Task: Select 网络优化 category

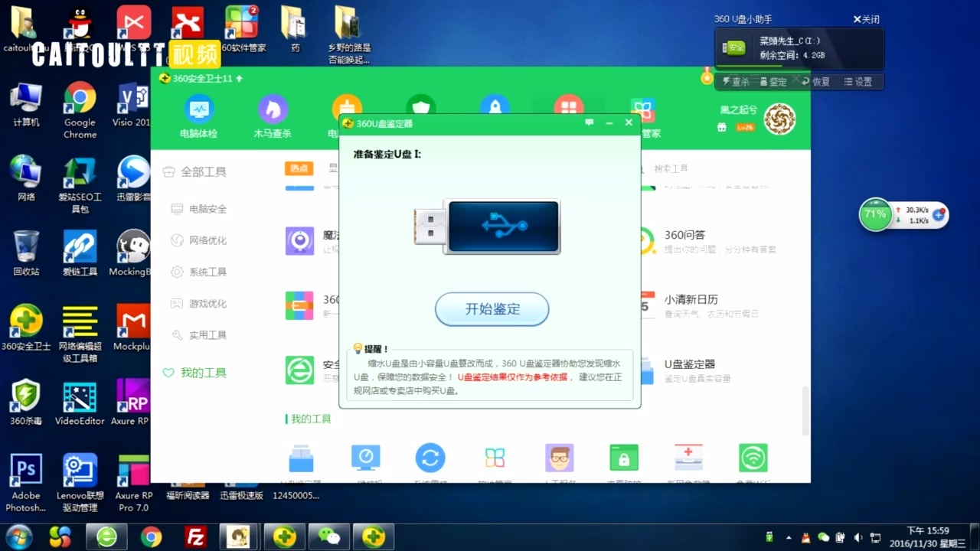Action: (199, 240)
